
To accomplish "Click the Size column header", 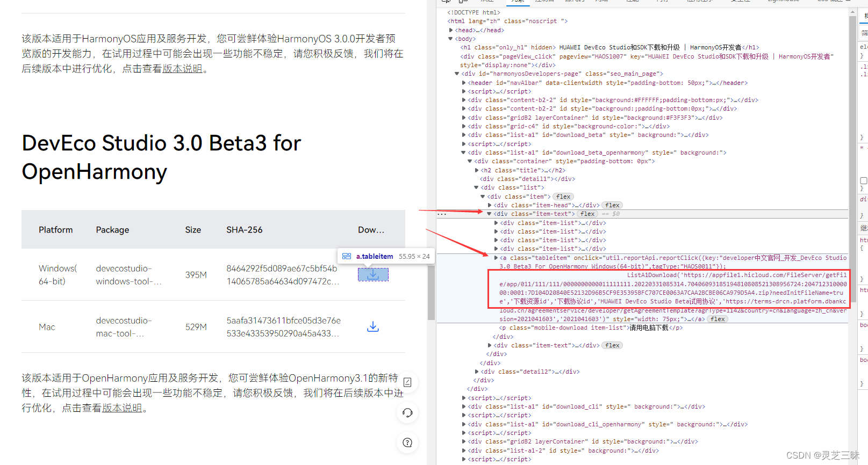I will pos(193,230).
